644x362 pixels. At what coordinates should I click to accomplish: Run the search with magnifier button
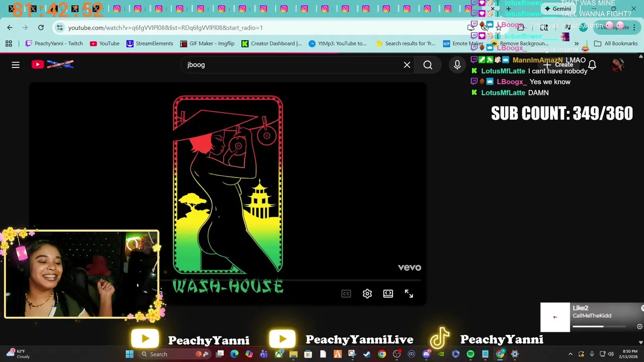tap(428, 64)
